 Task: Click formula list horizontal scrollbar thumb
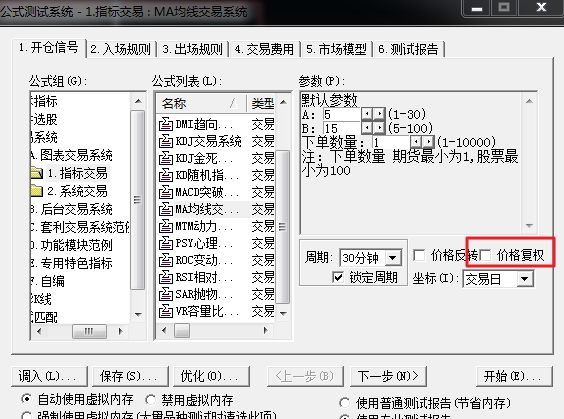point(182,330)
